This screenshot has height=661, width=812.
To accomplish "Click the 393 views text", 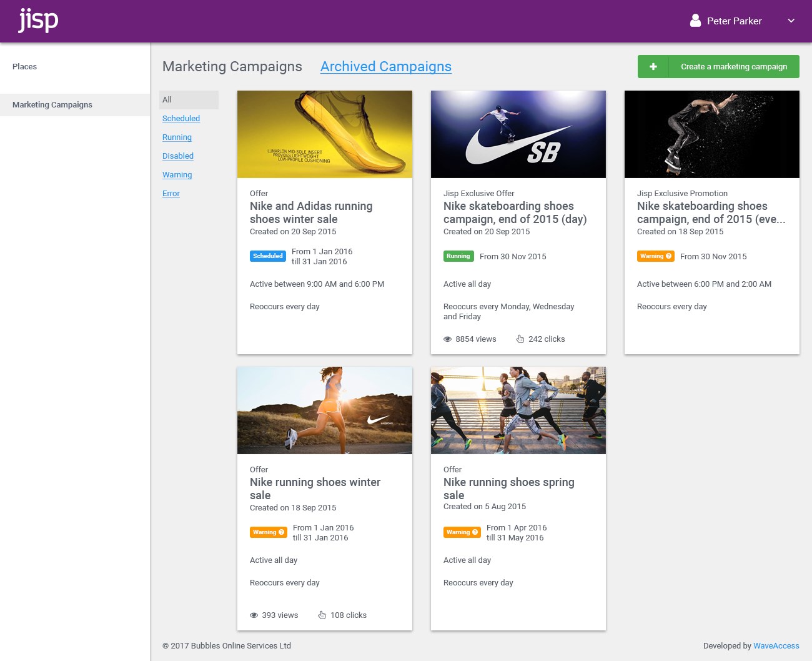I will (x=280, y=615).
